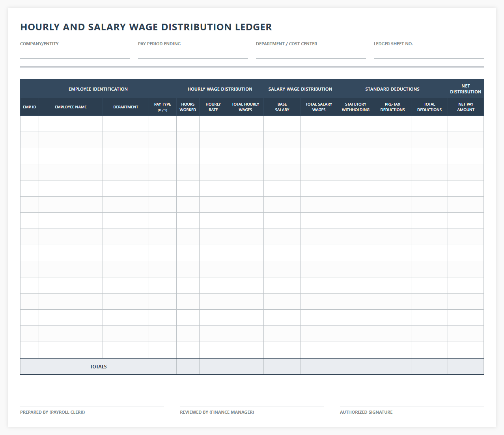Click the Ledger Sheet No. field label
The width and height of the screenshot is (504, 435).
click(393, 44)
